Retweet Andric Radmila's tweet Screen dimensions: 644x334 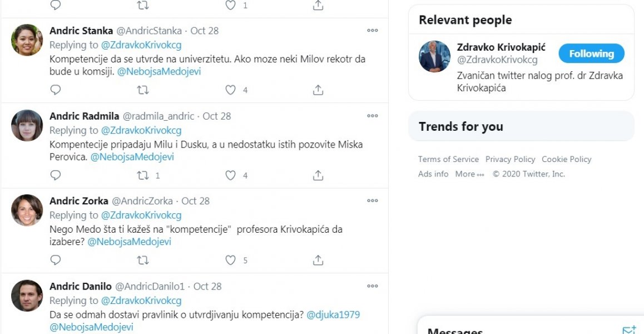[x=143, y=175]
